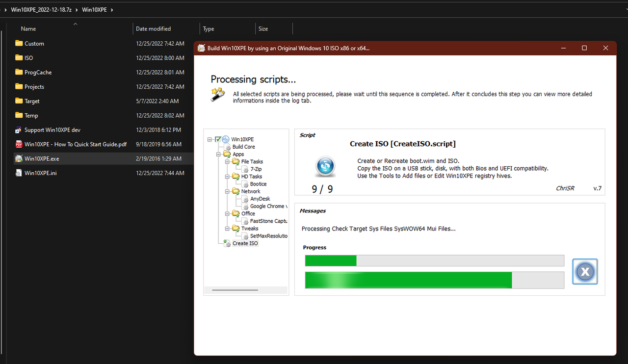Click the Office folder icon
Screen dimensions: 628x364
tap(236, 213)
